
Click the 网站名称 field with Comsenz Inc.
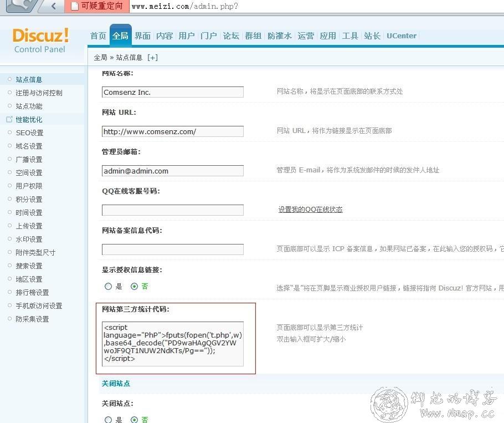173,92
